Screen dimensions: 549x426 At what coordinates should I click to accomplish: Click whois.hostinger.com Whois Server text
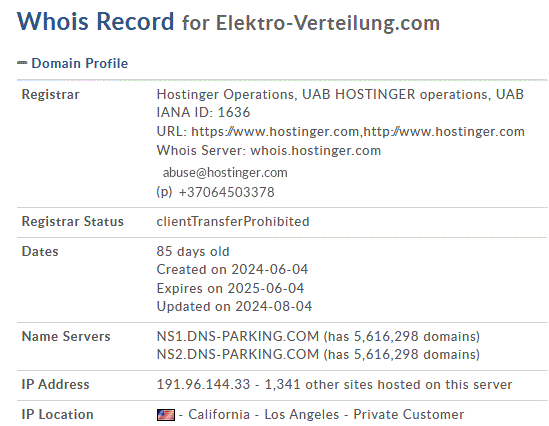pos(315,151)
